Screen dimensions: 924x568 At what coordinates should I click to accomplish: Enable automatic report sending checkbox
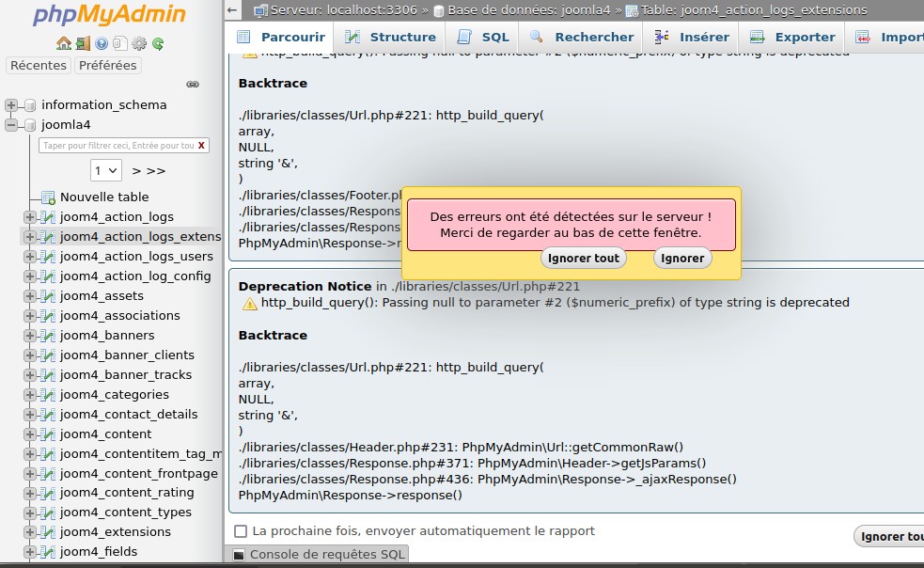tap(241, 531)
